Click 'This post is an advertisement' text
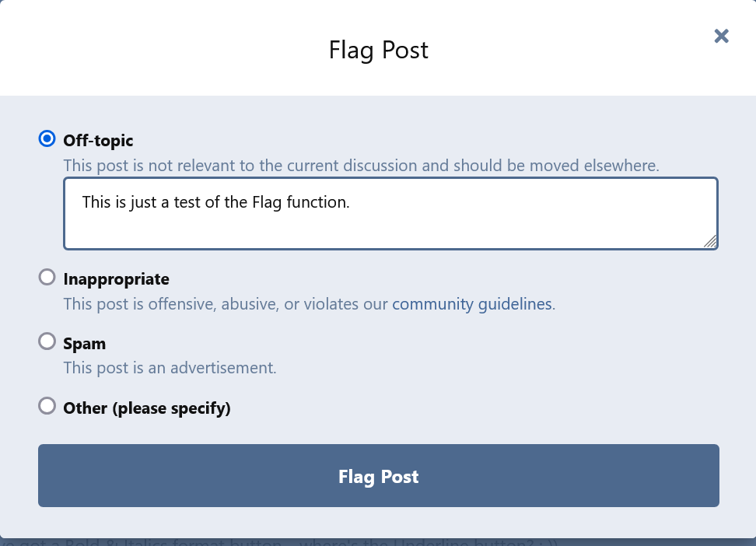The width and height of the screenshot is (756, 546). (170, 368)
